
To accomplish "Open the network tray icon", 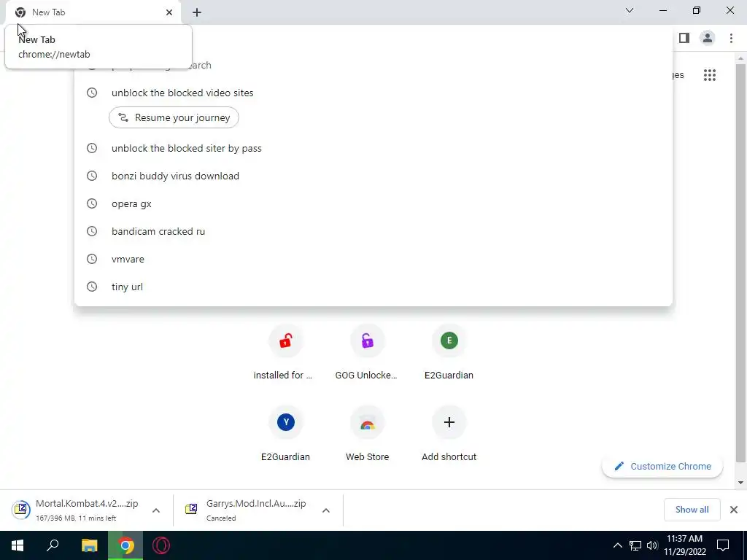I will (x=635, y=545).
